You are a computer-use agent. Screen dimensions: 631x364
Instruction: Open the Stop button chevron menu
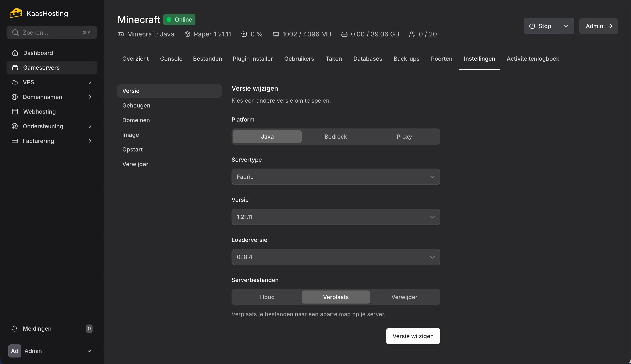pyautogui.click(x=566, y=26)
